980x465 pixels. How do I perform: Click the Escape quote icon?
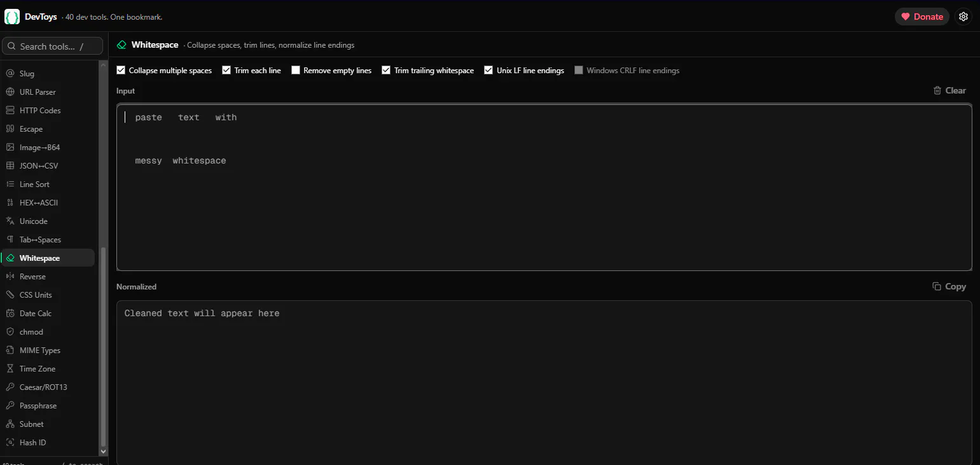(x=10, y=129)
